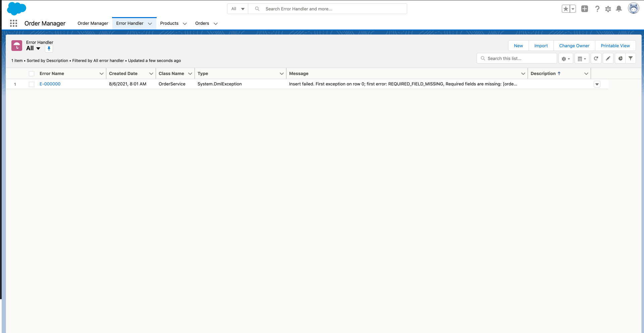
Task: Click the Printable View button
Action: pos(615,46)
